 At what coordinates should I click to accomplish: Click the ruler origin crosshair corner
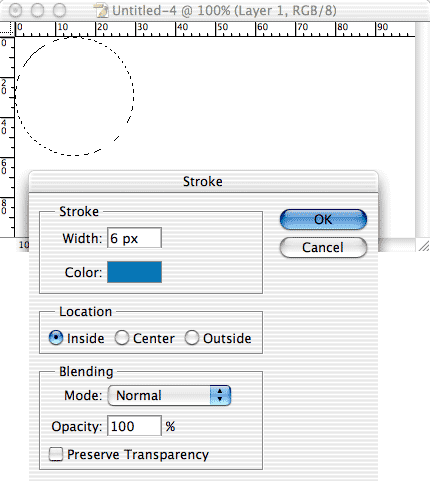(x=7, y=29)
